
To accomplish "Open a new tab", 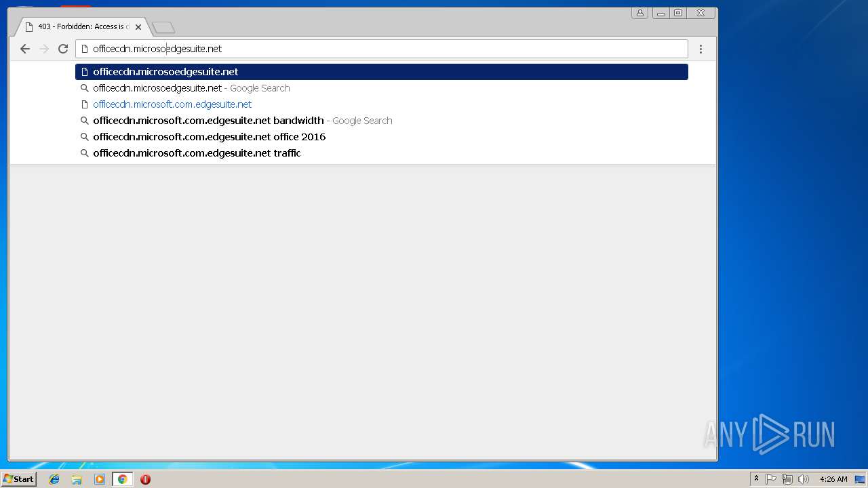I will 163,27.
